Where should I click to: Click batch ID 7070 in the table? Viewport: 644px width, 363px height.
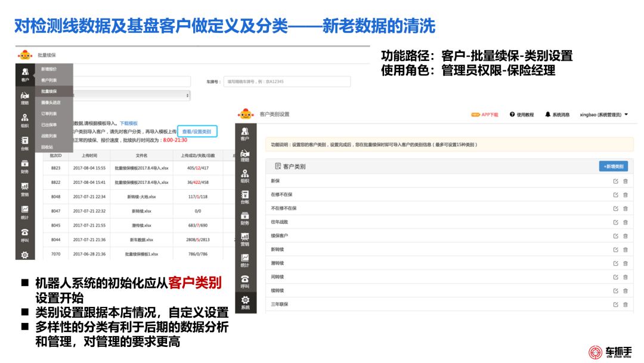click(x=56, y=254)
